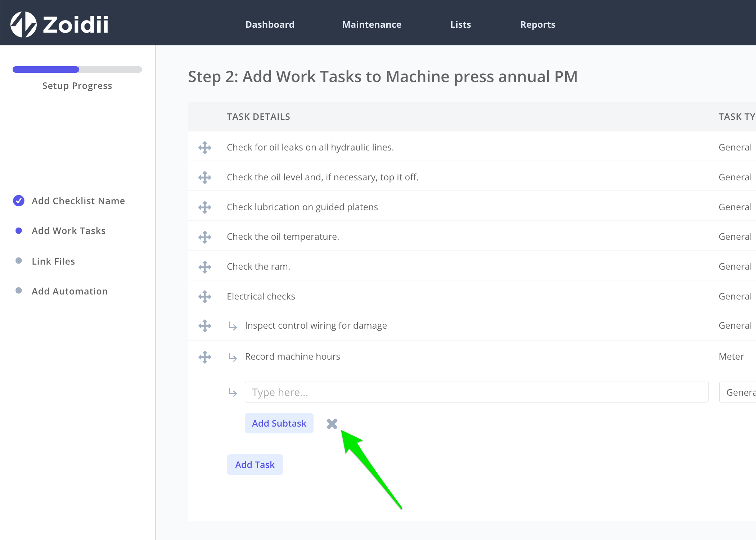This screenshot has height=540, width=756.
Task: Click the Setup Progress label
Action: tap(77, 86)
